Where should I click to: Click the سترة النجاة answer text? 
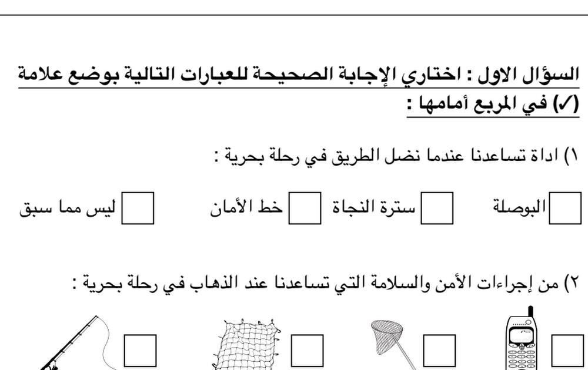pos(373,207)
